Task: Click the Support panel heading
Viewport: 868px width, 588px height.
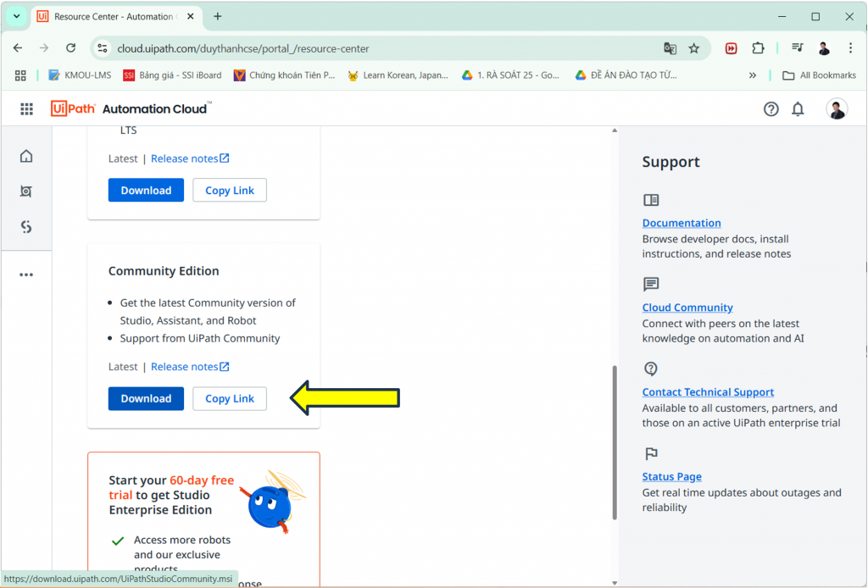Action: [671, 162]
